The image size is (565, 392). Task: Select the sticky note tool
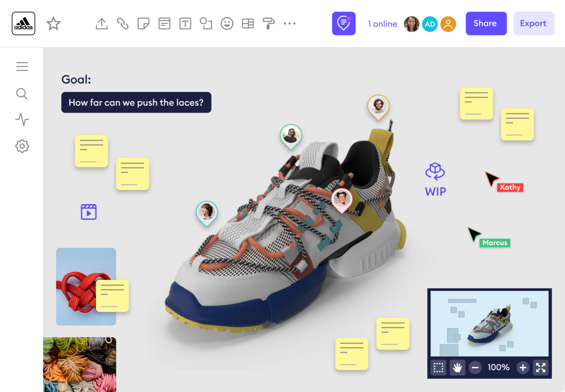coord(144,24)
